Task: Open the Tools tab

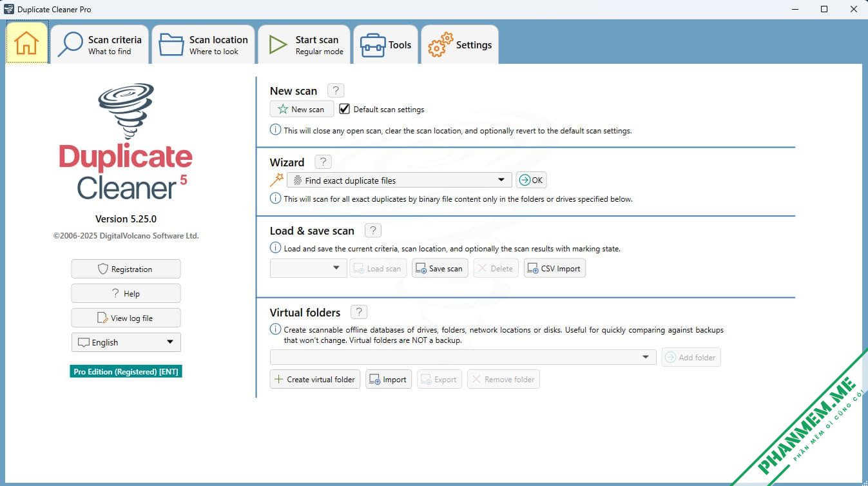Action: tap(385, 44)
